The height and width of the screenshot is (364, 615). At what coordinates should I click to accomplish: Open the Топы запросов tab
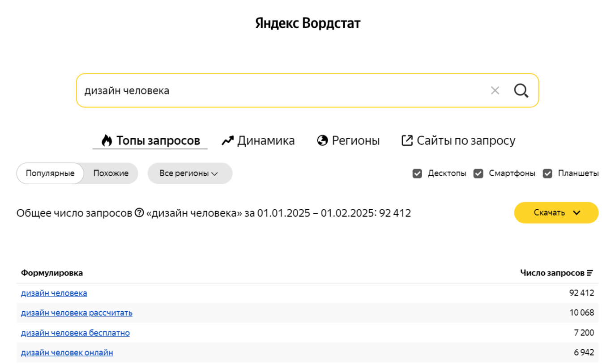(x=150, y=140)
